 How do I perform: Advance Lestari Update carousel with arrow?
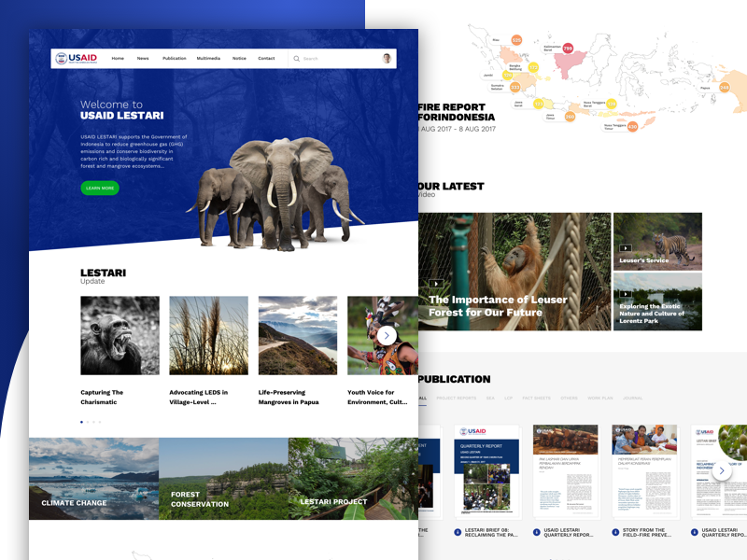(x=387, y=336)
